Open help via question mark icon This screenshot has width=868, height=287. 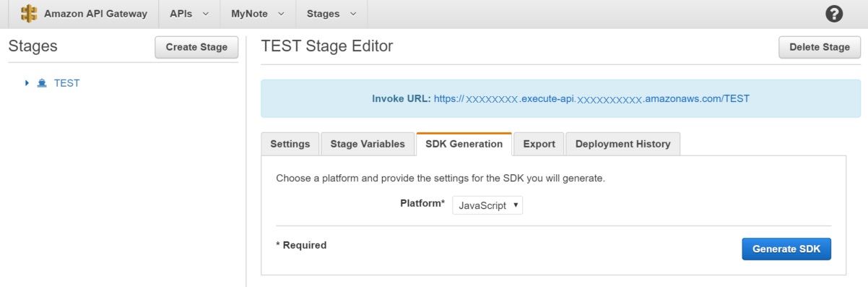click(x=834, y=14)
